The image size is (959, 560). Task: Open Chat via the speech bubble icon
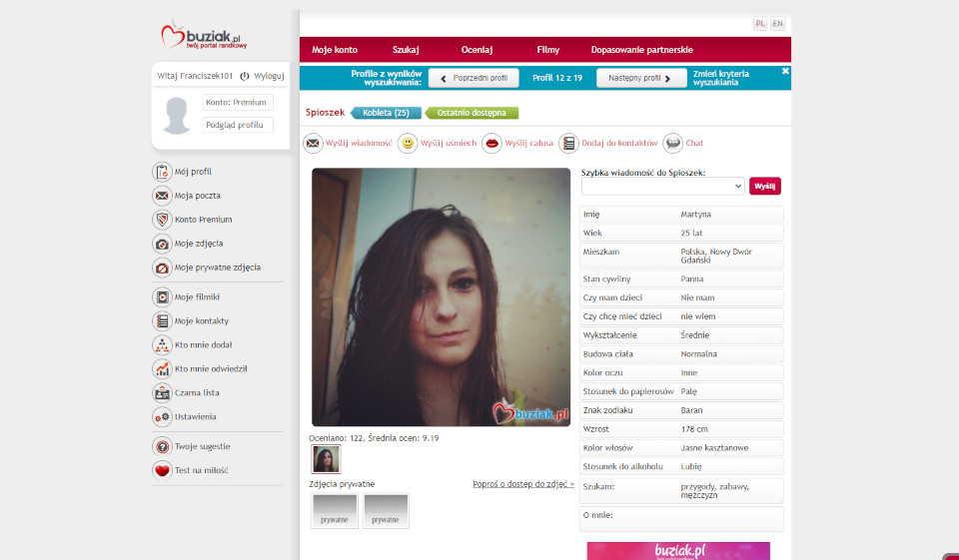(673, 144)
